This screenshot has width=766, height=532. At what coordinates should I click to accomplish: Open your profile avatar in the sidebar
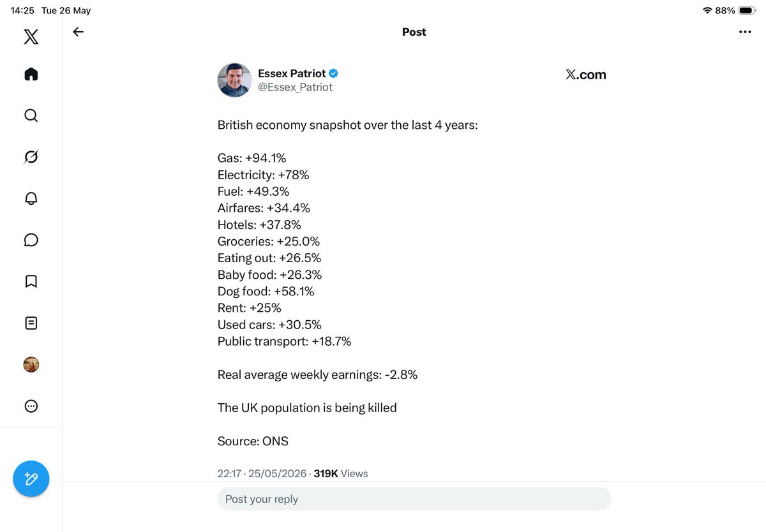[x=31, y=364]
